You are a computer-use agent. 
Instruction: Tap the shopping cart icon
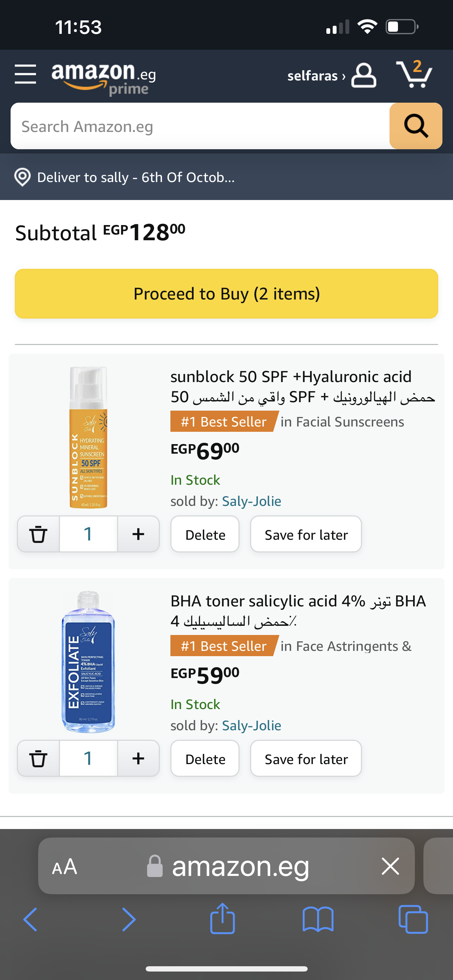(x=414, y=74)
